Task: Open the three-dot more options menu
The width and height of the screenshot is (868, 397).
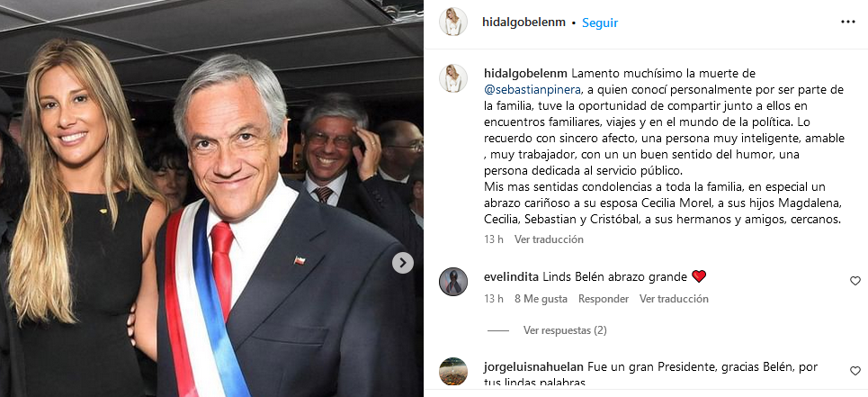Action: tap(847, 23)
